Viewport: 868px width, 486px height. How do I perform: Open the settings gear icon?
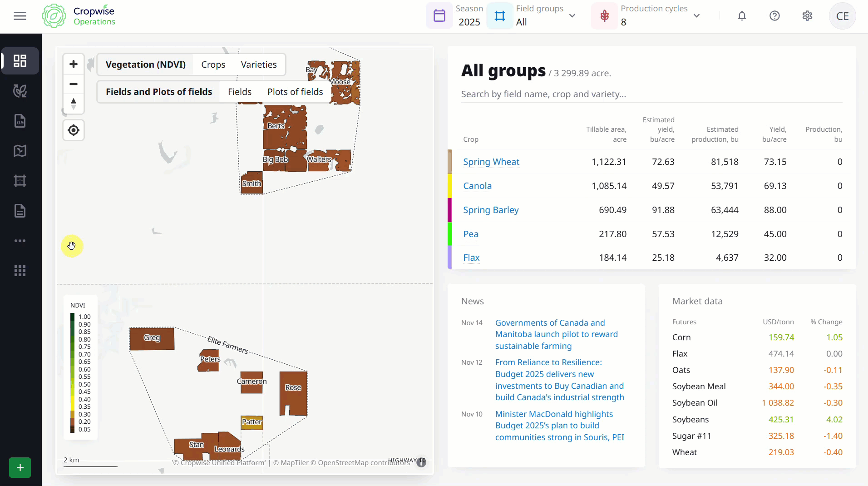pyautogui.click(x=807, y=16)
